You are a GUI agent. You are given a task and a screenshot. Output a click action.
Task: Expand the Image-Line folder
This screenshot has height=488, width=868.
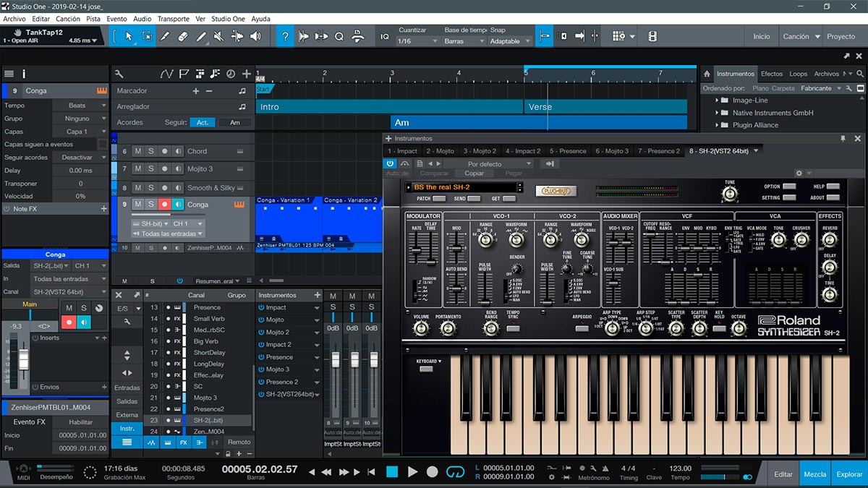pyautogui.click(x=716, y=100)
